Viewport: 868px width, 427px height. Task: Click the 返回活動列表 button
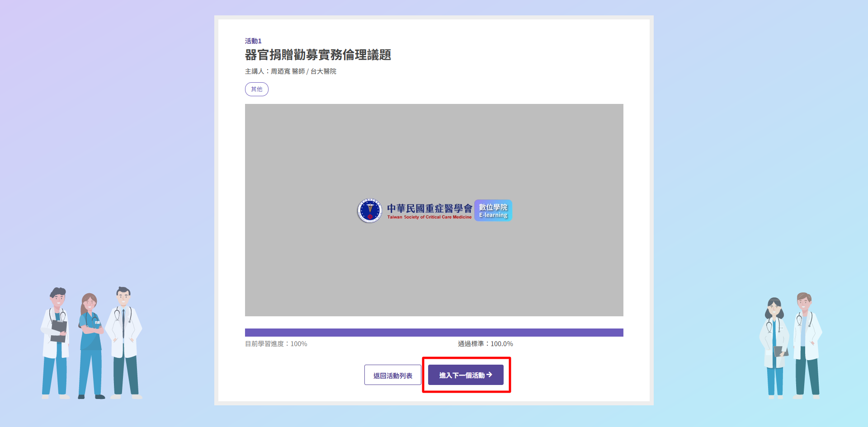[x=393, y=375]
